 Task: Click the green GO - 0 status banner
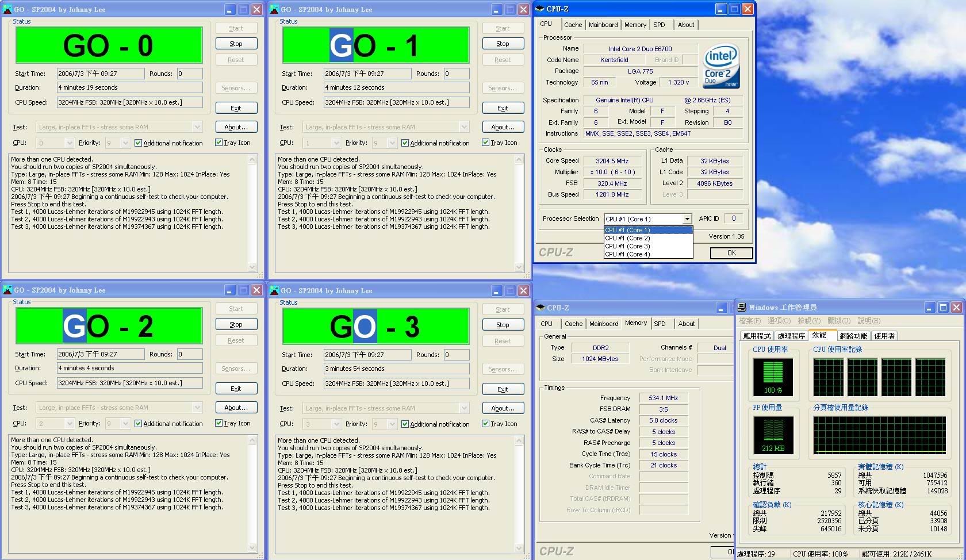pos(109,45)
